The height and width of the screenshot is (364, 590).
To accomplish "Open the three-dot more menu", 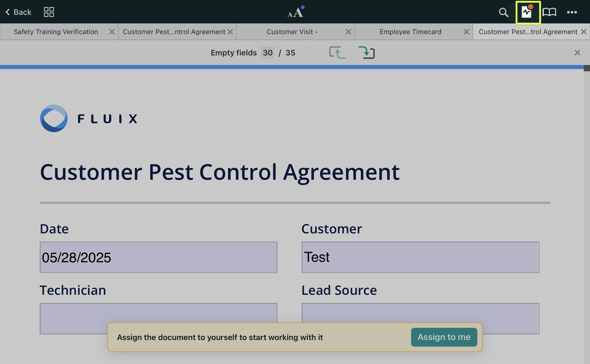I will 572,12.
